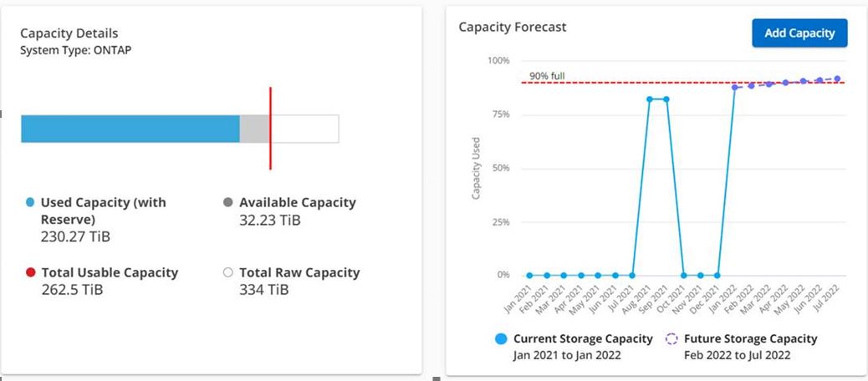Screen dimensions: 868x381
Task: Click the Capacity Details heading
Action: (69, 33)
